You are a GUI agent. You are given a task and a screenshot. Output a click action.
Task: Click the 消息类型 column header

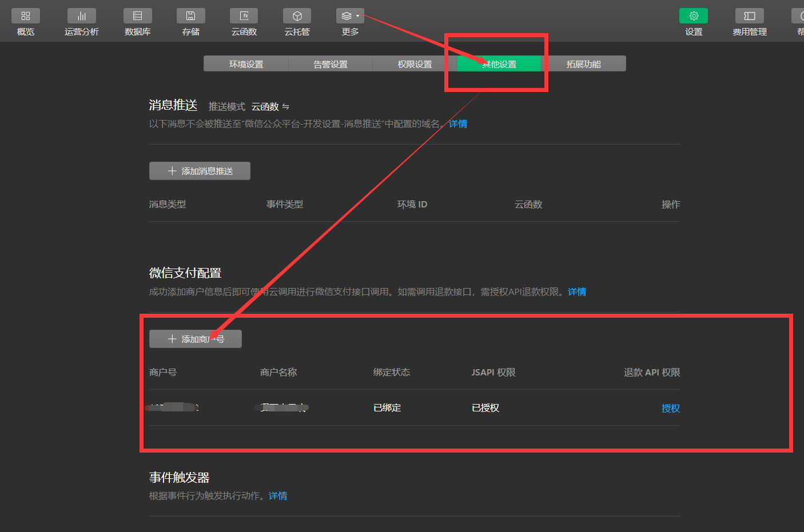click(x=168, y=204)
